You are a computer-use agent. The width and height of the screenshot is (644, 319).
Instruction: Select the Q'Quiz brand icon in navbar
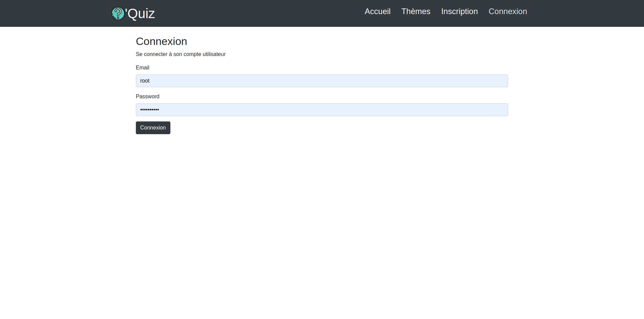118,13
